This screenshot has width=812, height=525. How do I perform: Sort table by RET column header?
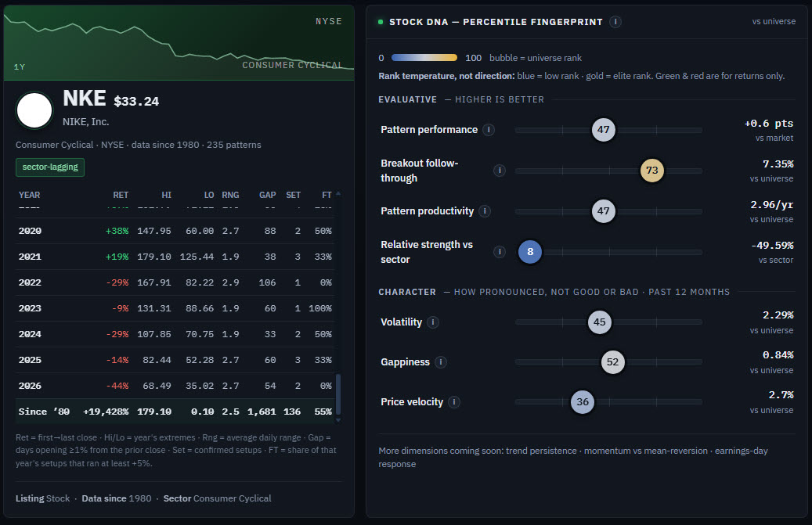tap(121, 195)
